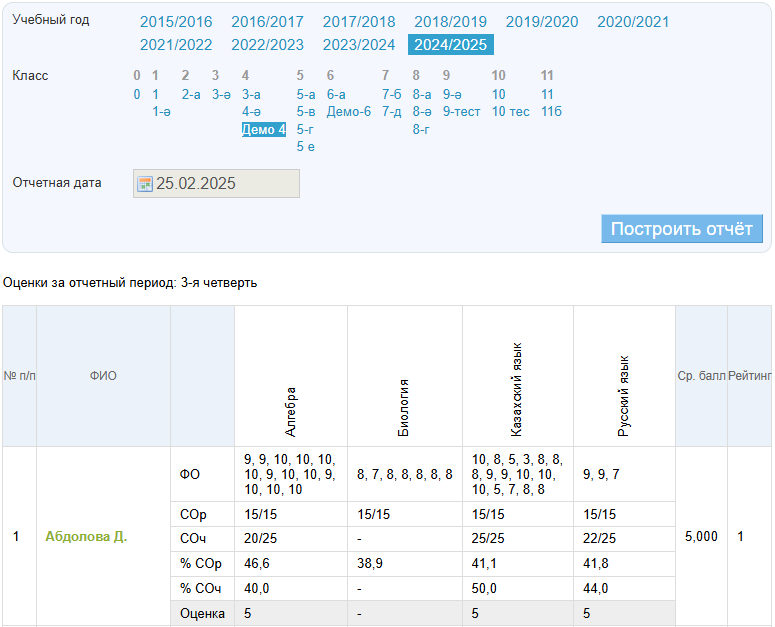Click the Рейтинг column header
Screen dimensions: 775x627
point(749,376)
